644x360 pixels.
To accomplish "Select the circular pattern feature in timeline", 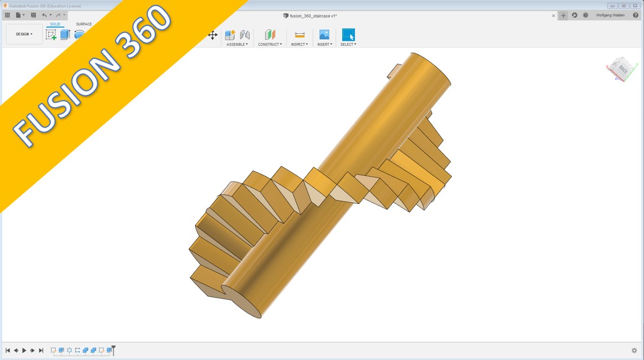I will (70, 350).
